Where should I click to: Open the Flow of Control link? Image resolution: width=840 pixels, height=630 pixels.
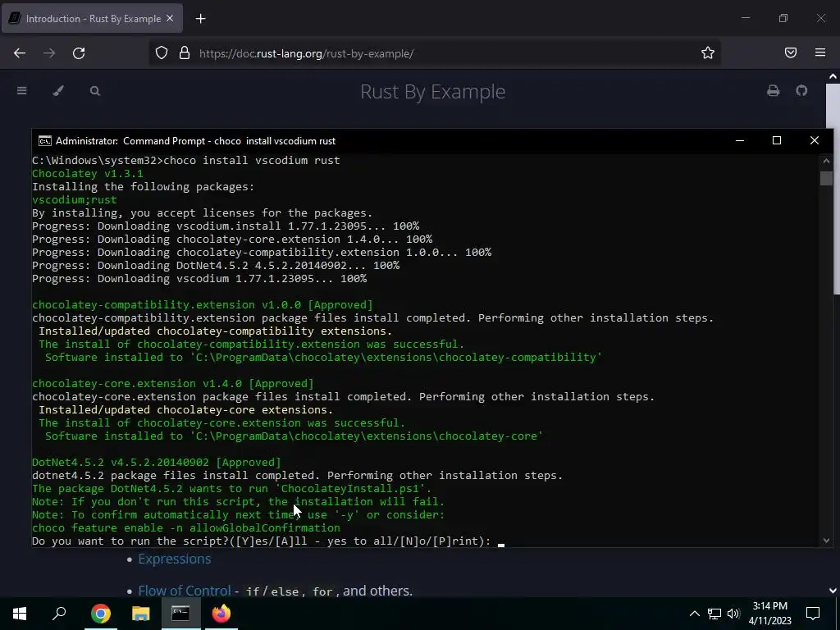click(x=185, y=591)
